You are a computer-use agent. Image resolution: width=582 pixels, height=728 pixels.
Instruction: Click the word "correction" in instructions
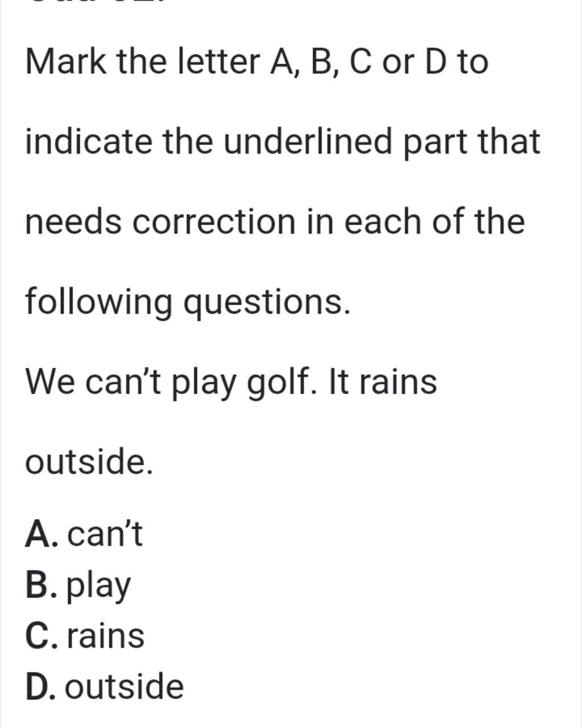click(x=214, y=221)
